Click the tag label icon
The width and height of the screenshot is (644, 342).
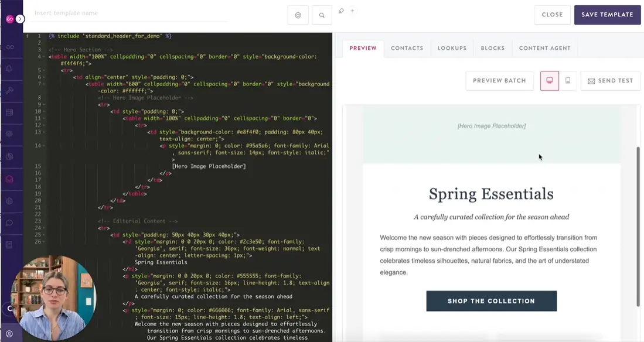(341, 11)
